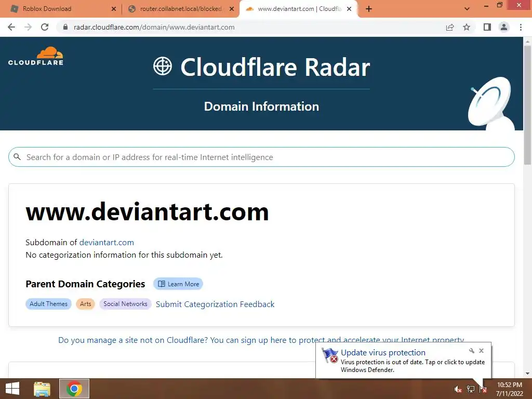Image resolution: width=532 pixels, height=399 pixels.
Task: Close the router.collabnet.local tab
Action: 231,9
